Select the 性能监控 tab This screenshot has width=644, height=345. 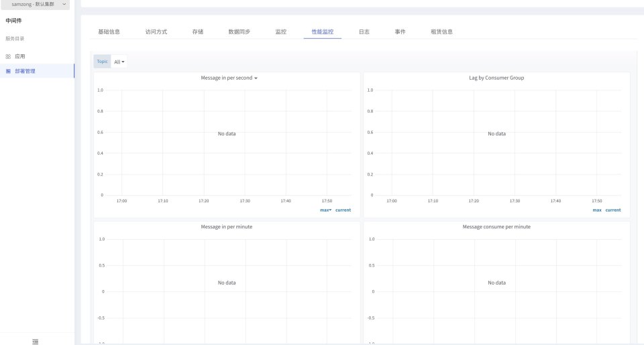322,31
